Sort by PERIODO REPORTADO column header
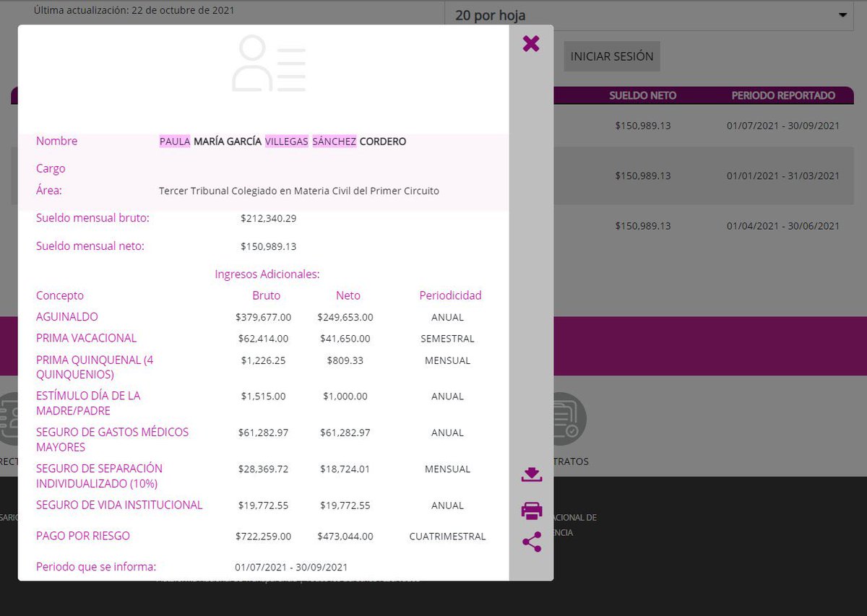 pyautogui.click(x=783, y=95)
